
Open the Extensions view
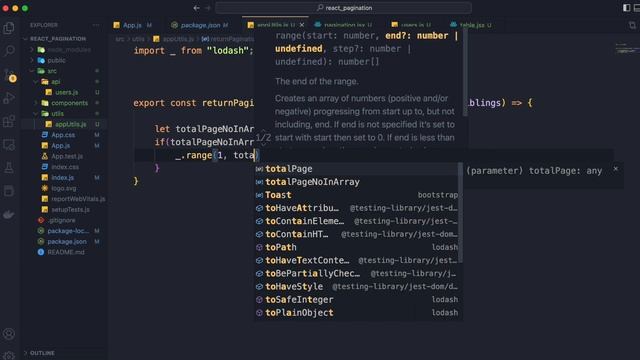coord(9,121)
